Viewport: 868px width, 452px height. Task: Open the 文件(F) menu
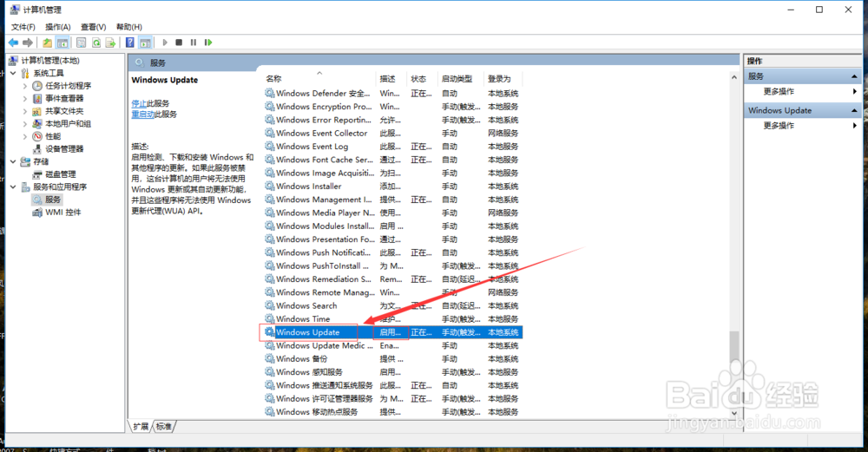[x=23, y=27]
